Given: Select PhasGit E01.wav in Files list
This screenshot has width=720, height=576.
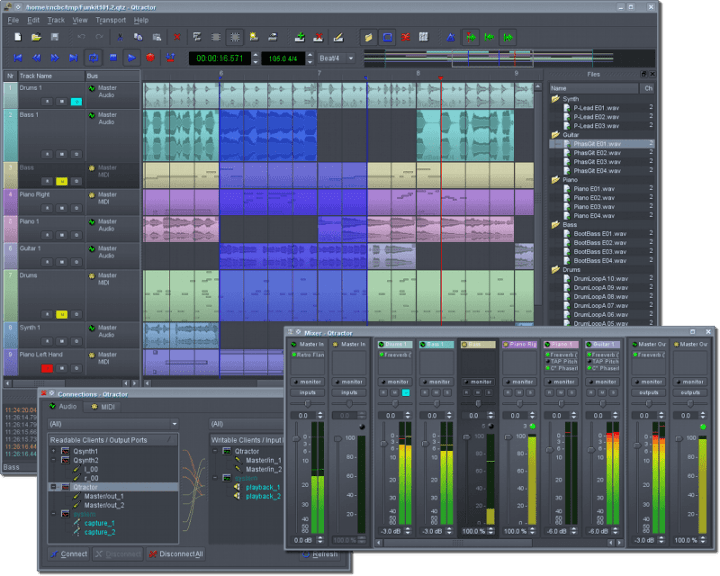Looking at the screenshot, I should tap(596, 144).
